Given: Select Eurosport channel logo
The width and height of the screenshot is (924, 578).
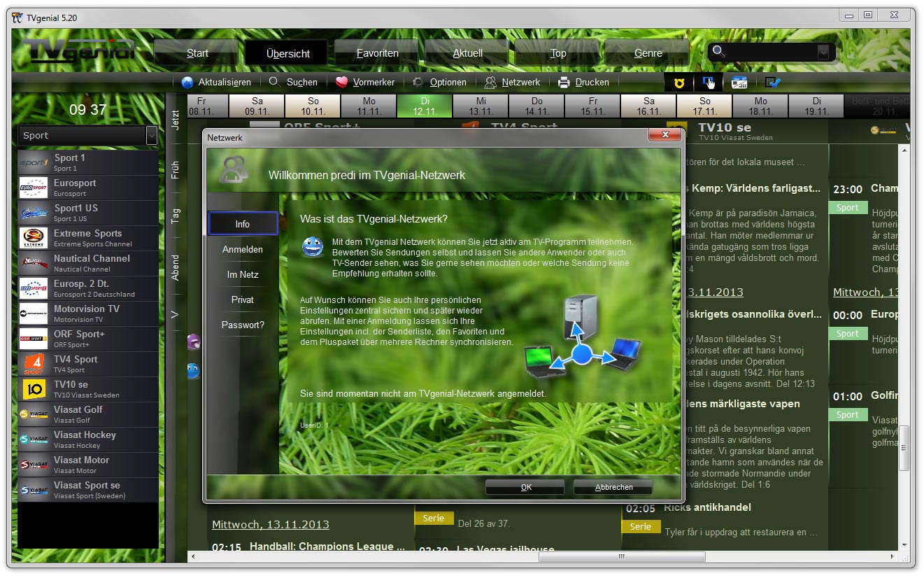Looking at the screenshot, I should (34, 188).
